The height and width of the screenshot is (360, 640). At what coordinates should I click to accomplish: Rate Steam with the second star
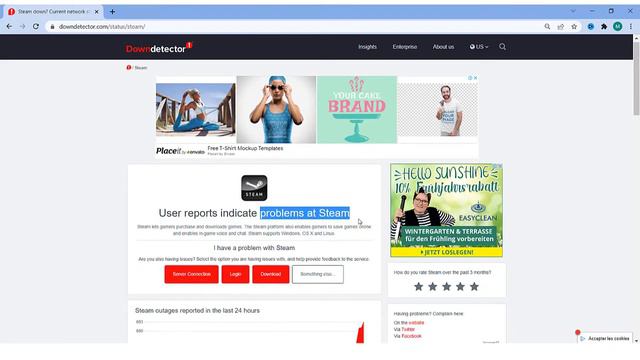432,287
